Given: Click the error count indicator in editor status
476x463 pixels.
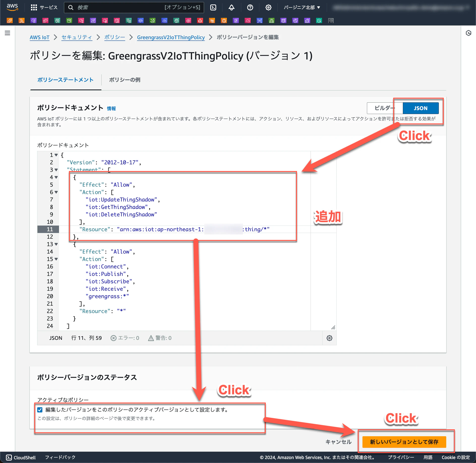Looking at the screenshot, I should (125, 338).
